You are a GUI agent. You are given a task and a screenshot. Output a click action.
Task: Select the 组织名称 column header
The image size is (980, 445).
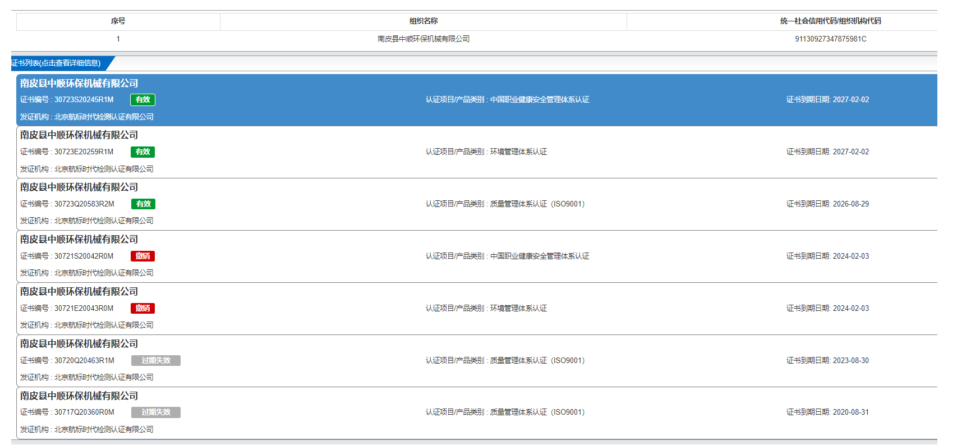(x=424, y=21)
